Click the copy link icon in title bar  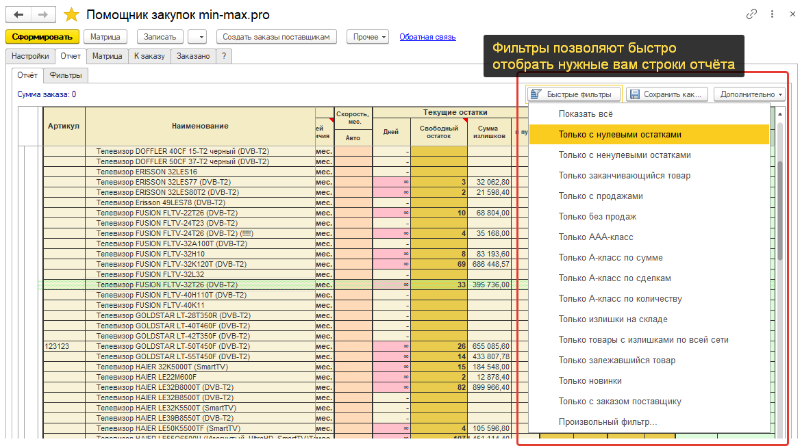coord(752,15)
